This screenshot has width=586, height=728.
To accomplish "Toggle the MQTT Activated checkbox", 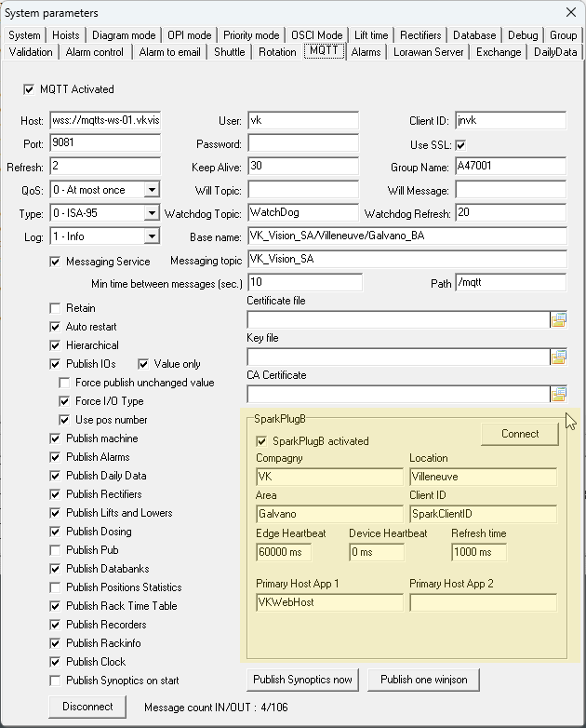I will pyautogui.click(x=29, y=89).
